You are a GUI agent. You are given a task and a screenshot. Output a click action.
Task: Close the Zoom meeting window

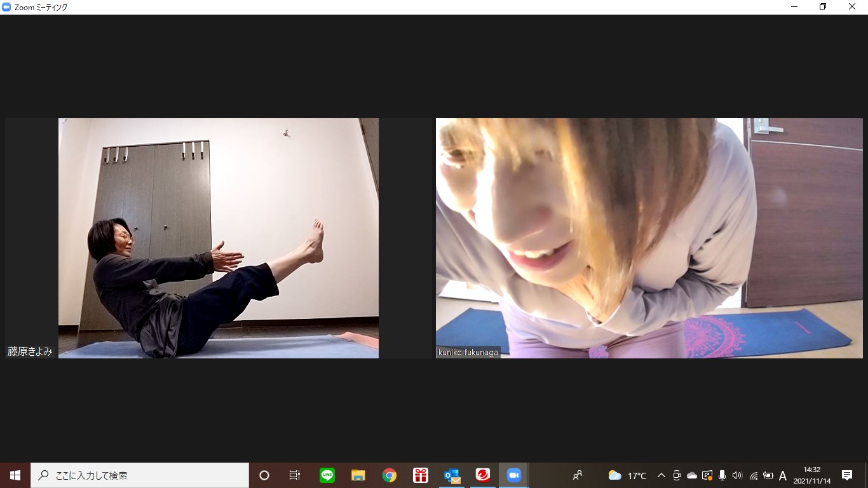(x=852, y=7)
